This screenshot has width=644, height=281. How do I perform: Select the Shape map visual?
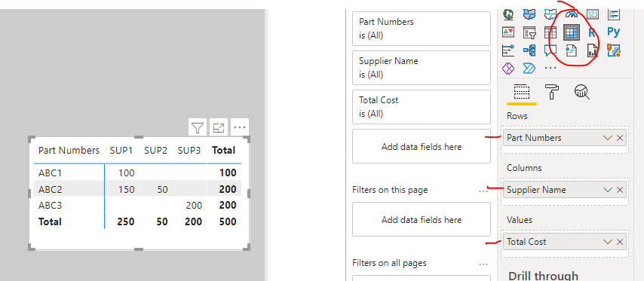click(x=550, y=14)
